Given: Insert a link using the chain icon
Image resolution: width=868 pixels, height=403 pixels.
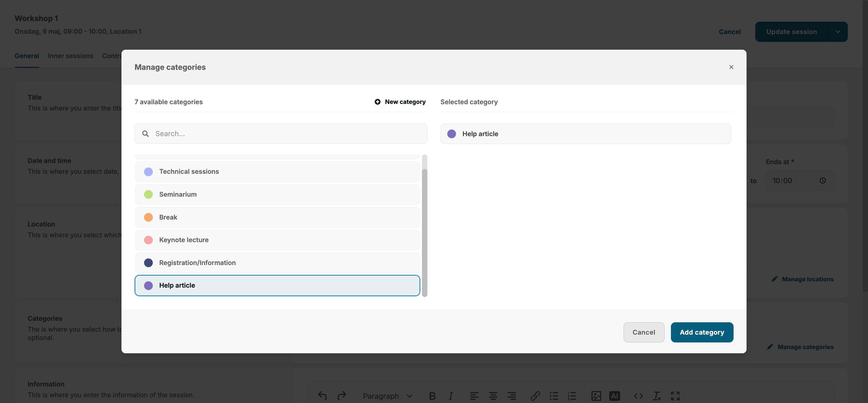Looking at the screenshot, I should point(535,396).
